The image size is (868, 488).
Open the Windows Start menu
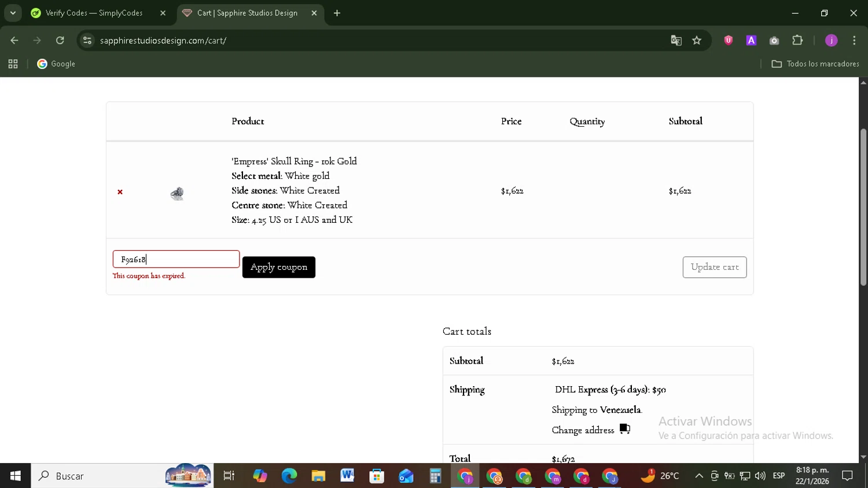15,476
